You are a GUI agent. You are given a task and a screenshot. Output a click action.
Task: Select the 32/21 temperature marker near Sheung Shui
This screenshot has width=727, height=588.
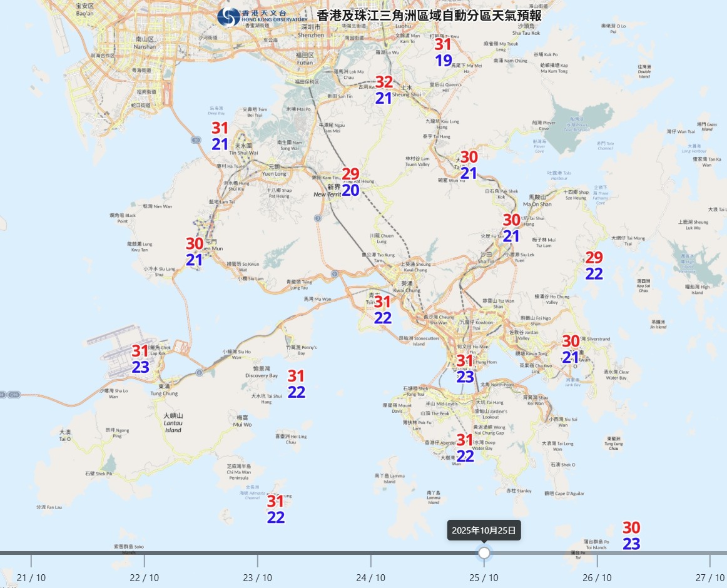[x=384, y=90]
